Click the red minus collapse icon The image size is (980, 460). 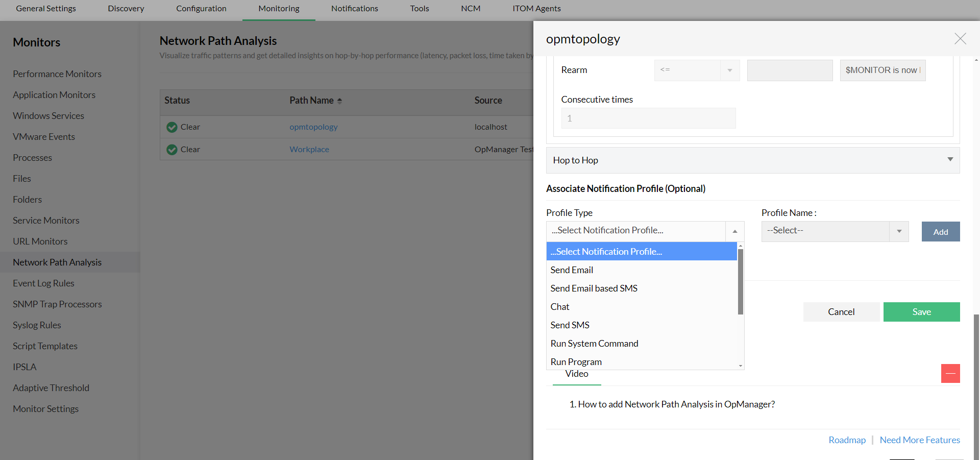click(x=950, y=373)
